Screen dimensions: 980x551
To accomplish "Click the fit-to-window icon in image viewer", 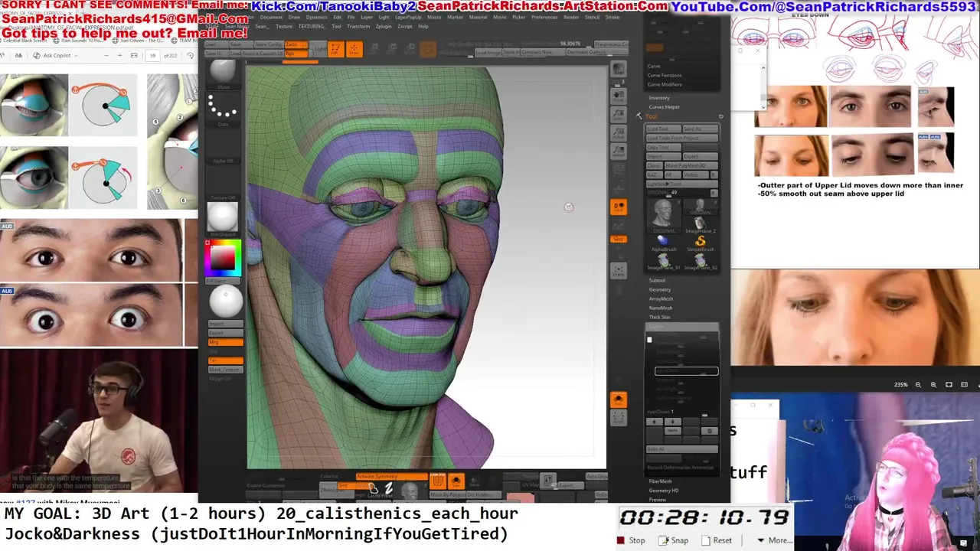I will pos(949,385).
